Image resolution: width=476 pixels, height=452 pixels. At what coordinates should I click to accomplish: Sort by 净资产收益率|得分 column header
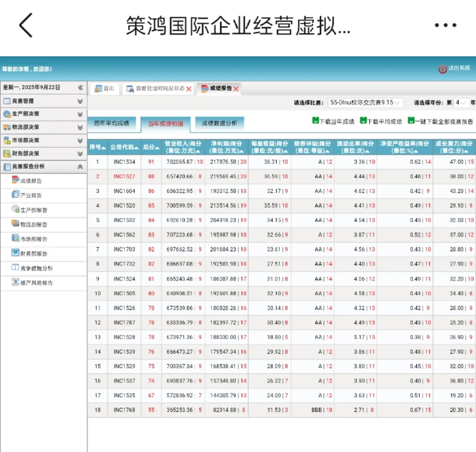pos(405,147)
